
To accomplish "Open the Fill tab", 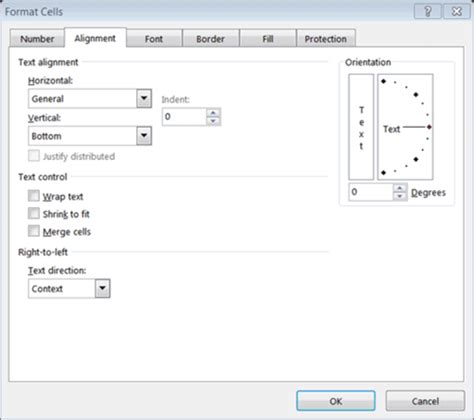I will 268,39.
